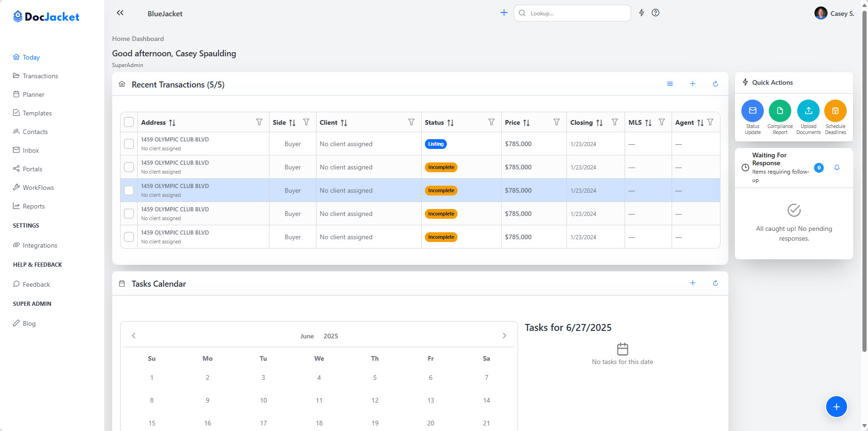Click the DocJacket logo
This screenshot has height=431, width=868.
coord(46,17)
